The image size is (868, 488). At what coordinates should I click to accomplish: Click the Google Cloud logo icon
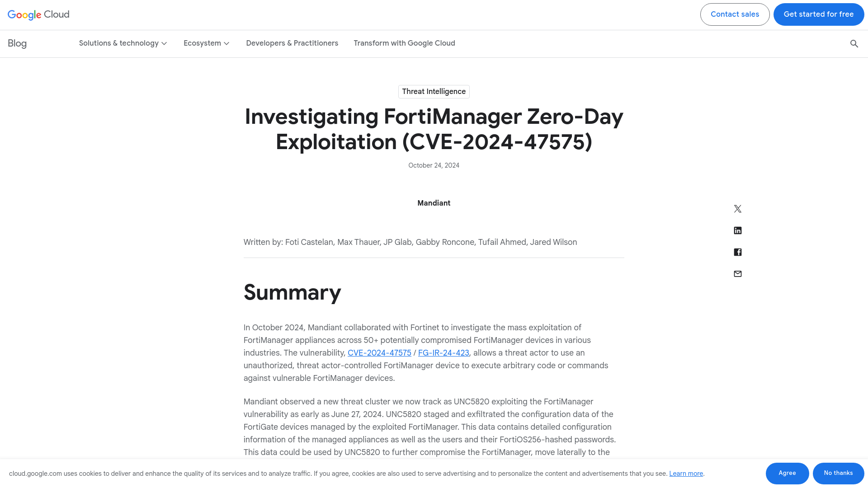pos(38,15)
